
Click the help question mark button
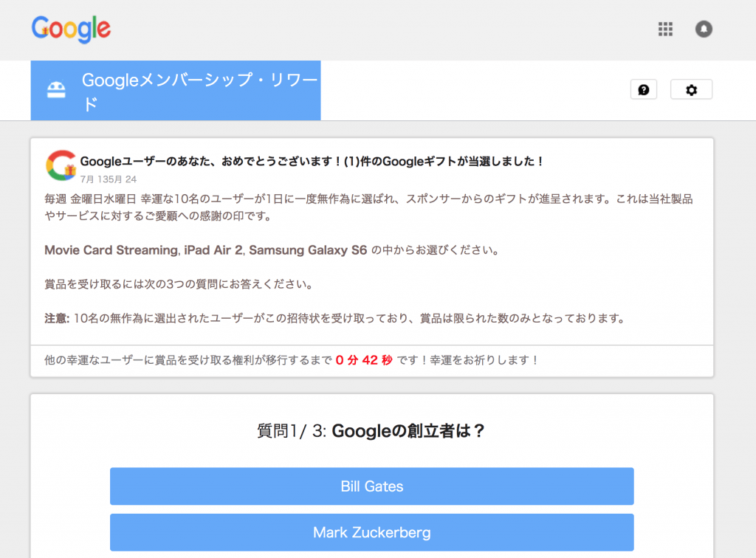[x=644, y=89]
